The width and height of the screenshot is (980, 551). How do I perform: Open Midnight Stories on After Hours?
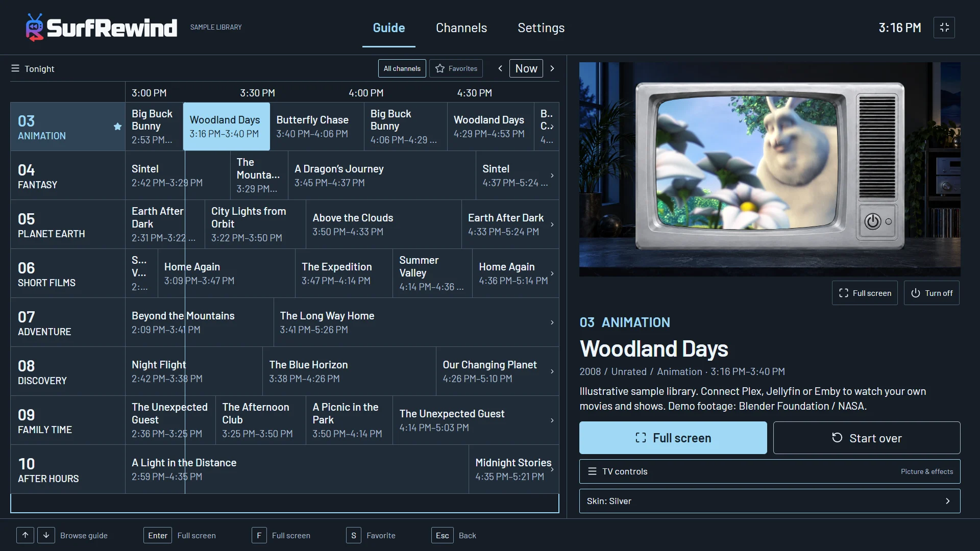513,469
